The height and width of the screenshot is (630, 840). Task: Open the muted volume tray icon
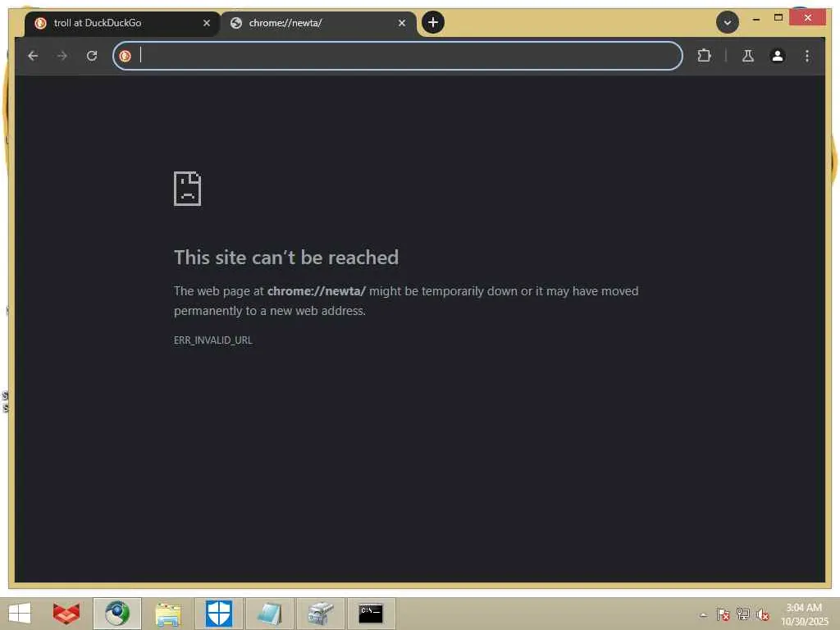[x=762, y=614]
